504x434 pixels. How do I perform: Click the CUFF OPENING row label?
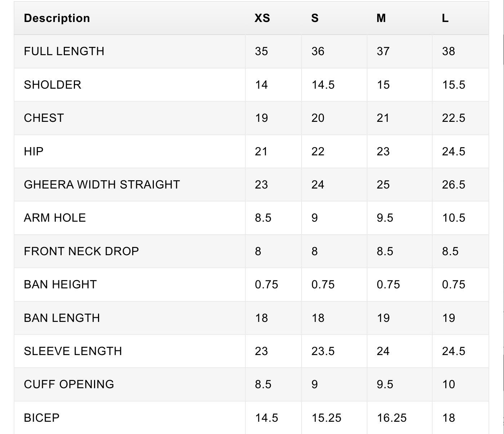(x=69, y=384)
